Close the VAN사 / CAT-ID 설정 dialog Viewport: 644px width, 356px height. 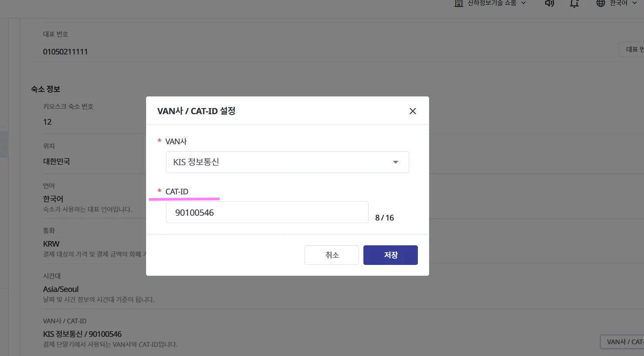tap(413, 111)
